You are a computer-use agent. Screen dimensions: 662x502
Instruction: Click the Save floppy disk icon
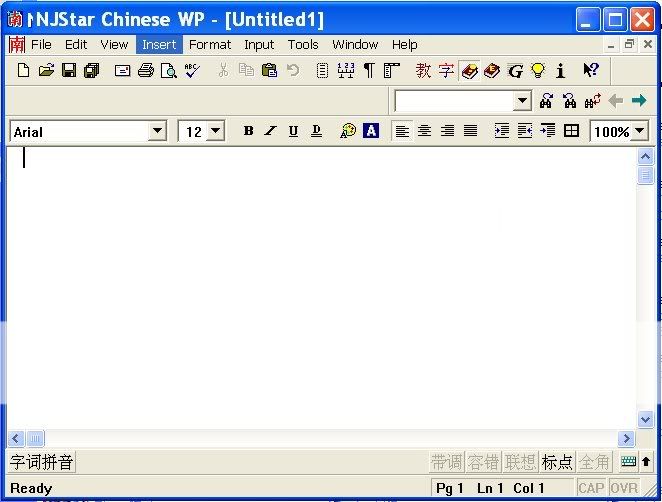tap(69, 70)
